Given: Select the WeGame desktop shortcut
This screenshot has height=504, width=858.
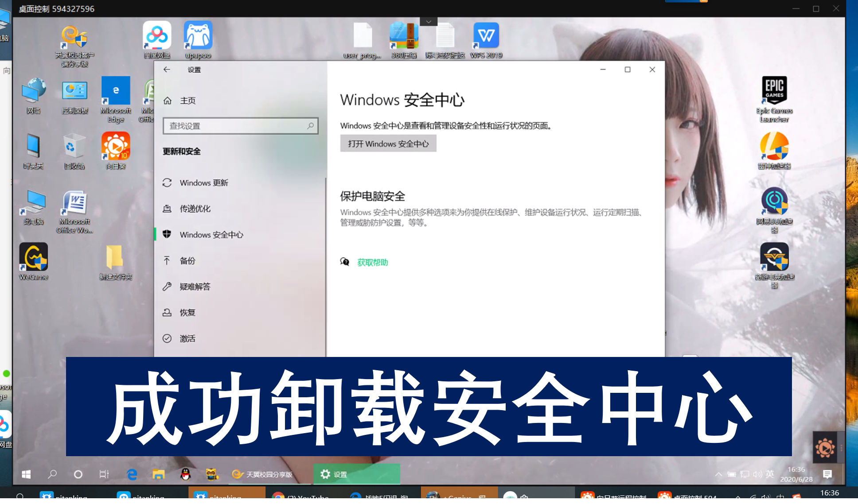Looking at the screenshot, I should tap(33, 262).
